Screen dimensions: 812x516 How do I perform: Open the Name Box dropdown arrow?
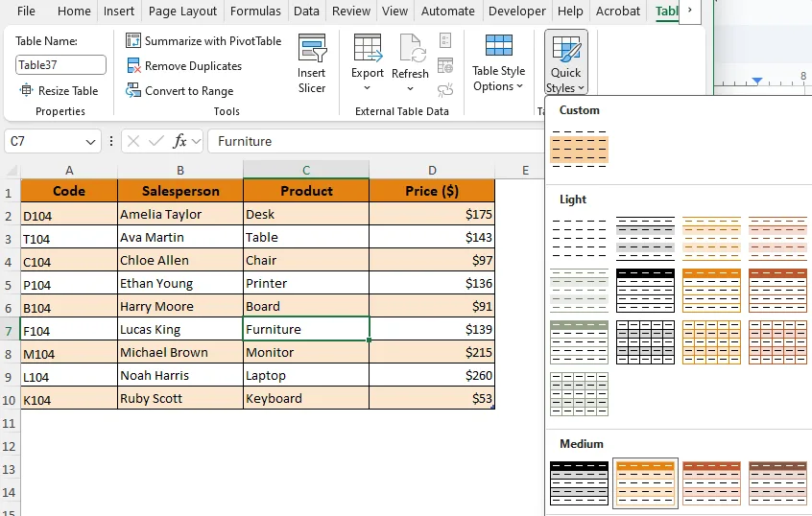(90, 142)
